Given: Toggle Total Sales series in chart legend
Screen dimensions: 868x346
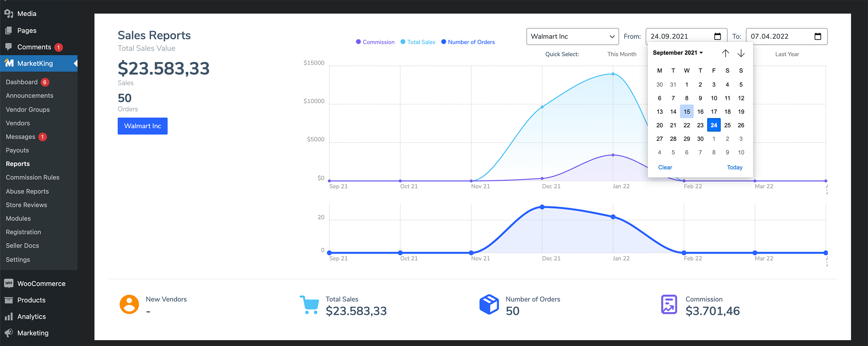Looking at the screenshot, I should [418, 42].
